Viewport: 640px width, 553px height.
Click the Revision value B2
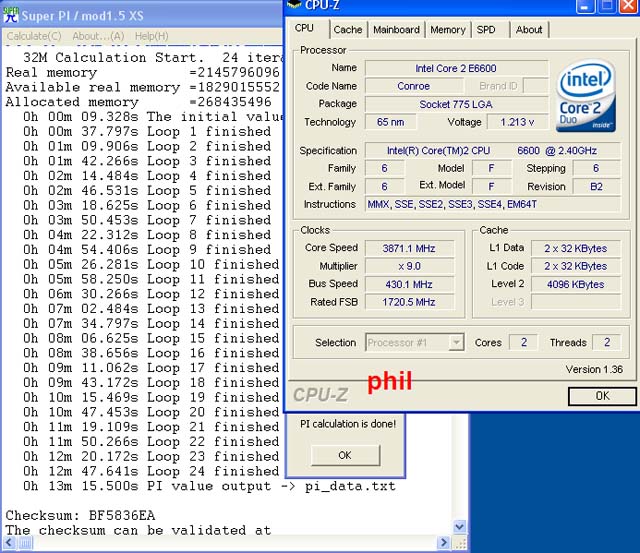(x=596, y=187)
